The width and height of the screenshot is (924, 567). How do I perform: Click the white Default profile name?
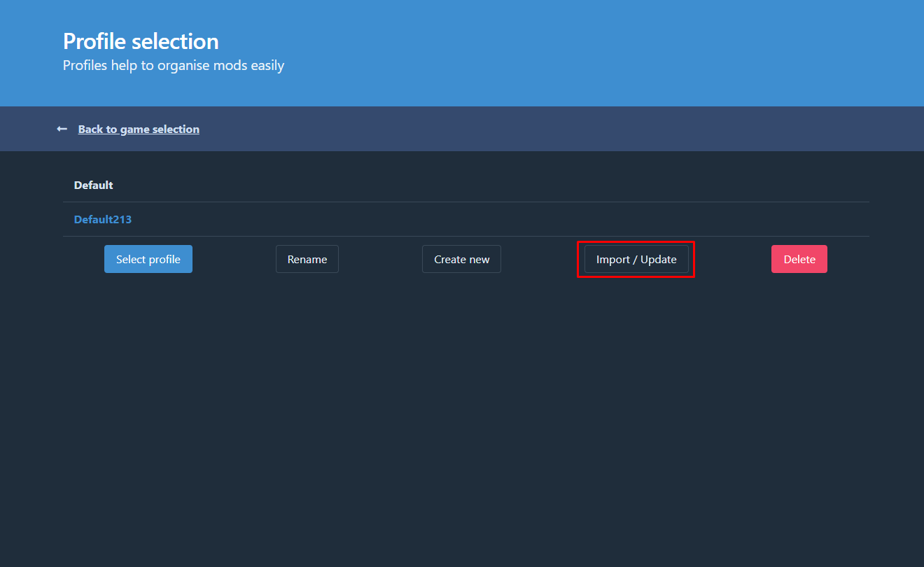(x=94, y=185)
